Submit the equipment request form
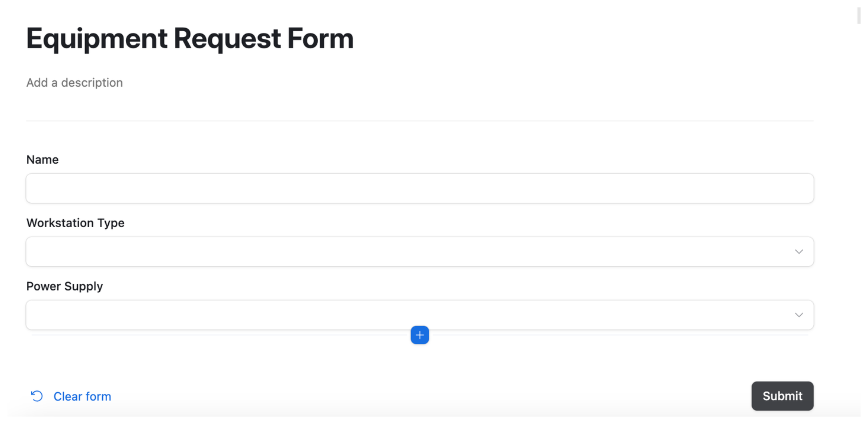Image resolution: width=868 pixels, height=424 pixels. [x=782, y=396]
